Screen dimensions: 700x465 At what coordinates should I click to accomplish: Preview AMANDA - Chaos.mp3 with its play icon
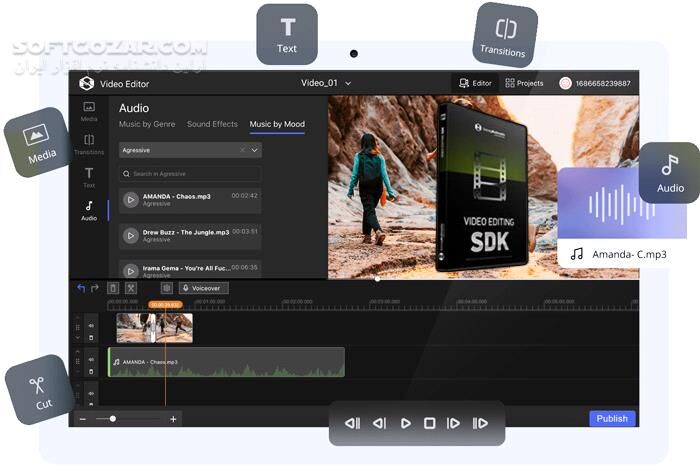pos(130,200)
